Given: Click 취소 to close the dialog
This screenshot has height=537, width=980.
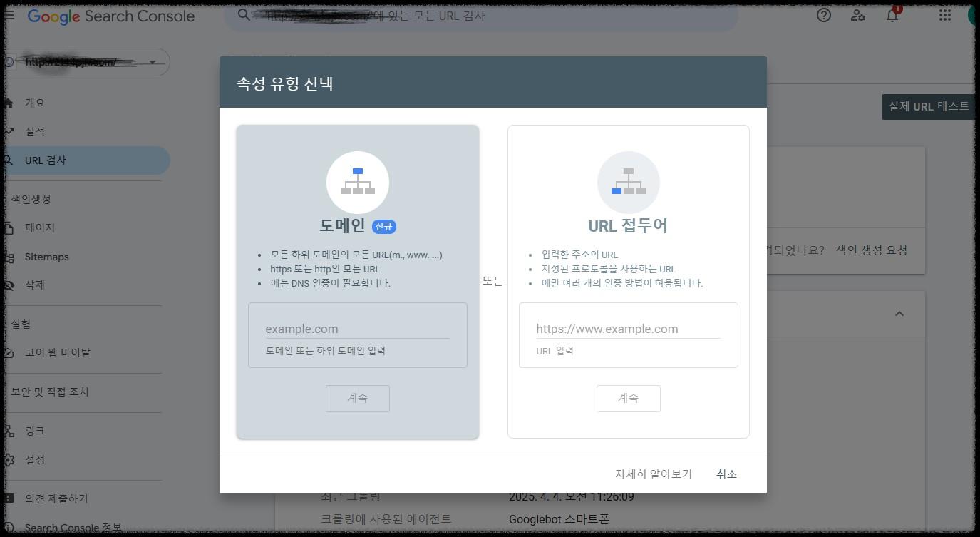Looking at the screenshot, I should pos(726,474).
